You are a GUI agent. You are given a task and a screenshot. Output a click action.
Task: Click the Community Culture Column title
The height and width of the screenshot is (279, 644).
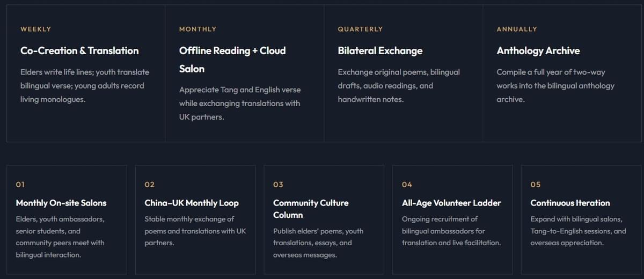pos(311,209)
